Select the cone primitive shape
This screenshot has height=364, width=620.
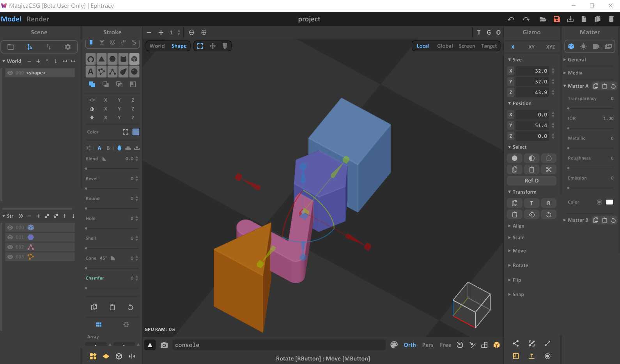pos(101,59)
